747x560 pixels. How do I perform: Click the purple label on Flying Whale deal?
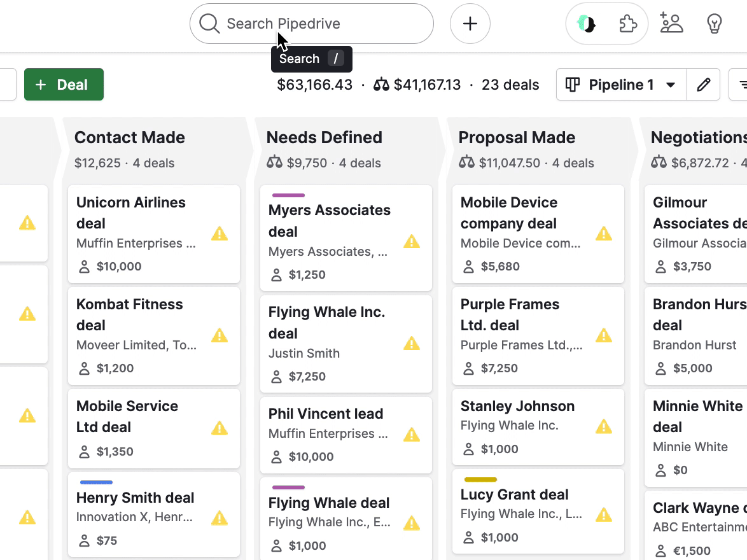(288, 487)
